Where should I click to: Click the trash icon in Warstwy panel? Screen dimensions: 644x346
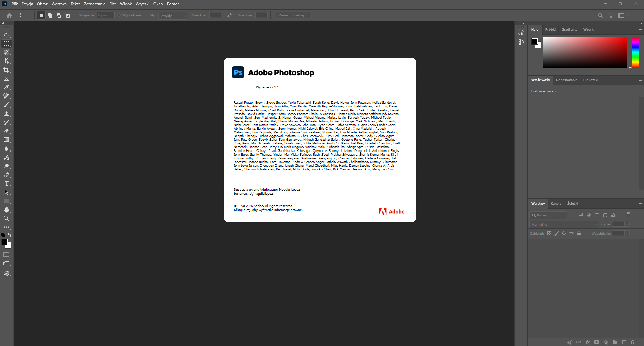point(633,342)
